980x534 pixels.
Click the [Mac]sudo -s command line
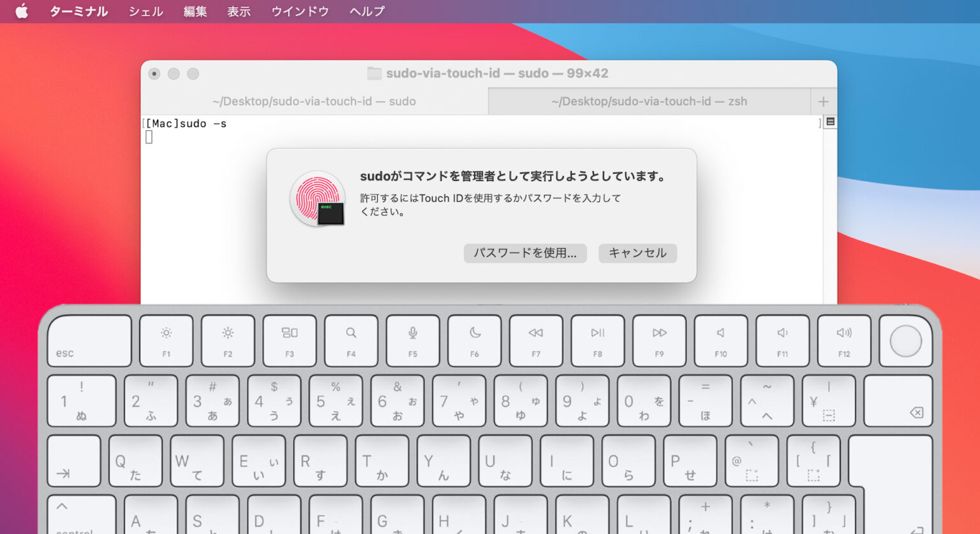[x=186, y=124]
